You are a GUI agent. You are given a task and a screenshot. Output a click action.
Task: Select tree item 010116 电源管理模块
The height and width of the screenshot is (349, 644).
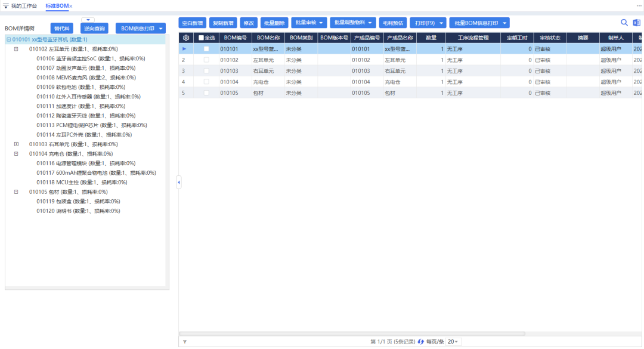[x=86, y=163]
